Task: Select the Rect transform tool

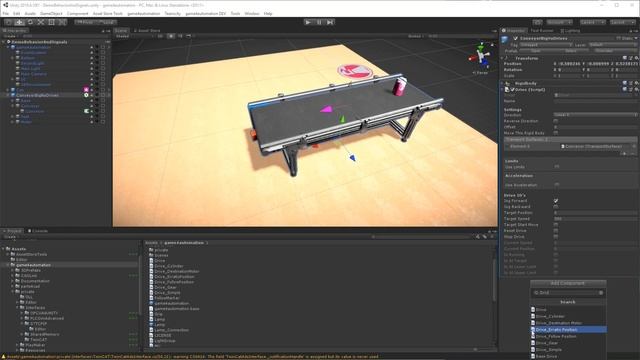Action: pyautogui.click(x=51, y=22)
